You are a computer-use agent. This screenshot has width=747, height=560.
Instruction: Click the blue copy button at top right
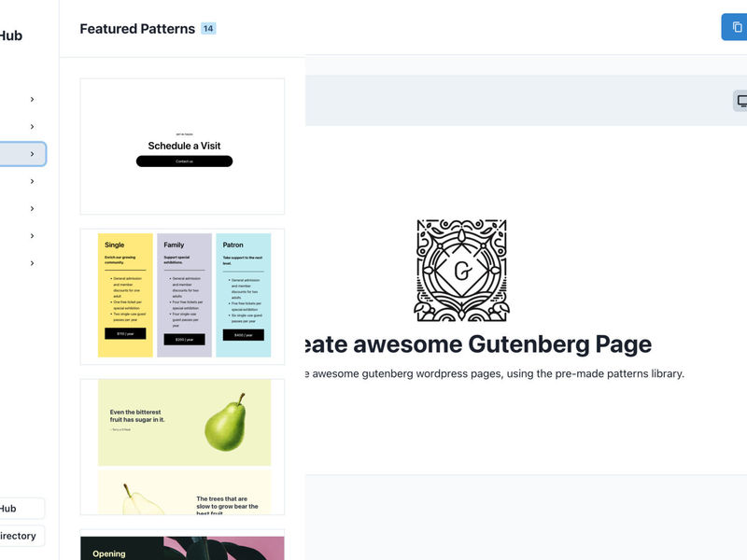coord(735,27)
